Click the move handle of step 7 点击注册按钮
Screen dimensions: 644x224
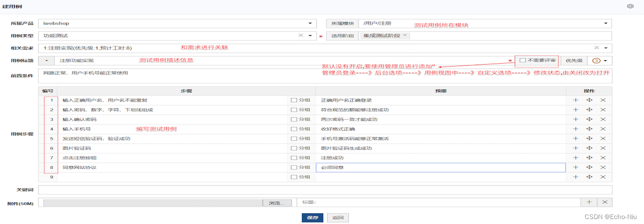[589, 158]
